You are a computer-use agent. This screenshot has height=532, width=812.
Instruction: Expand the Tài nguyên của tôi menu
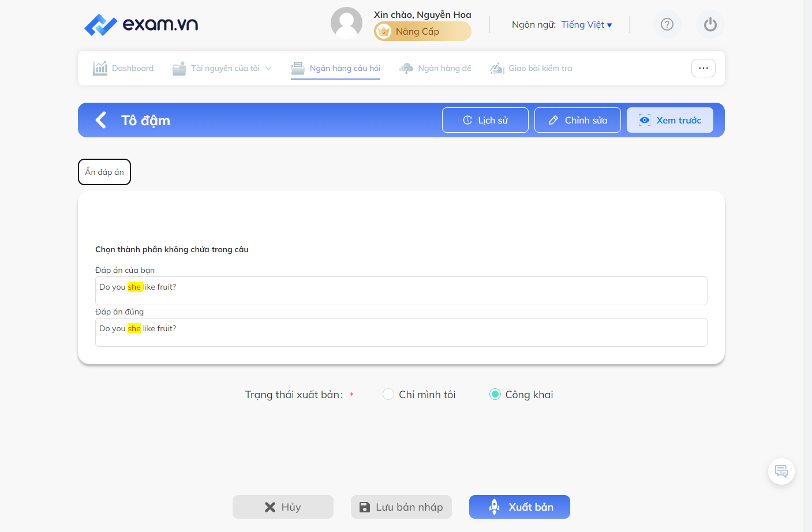(x=222, y=68)
